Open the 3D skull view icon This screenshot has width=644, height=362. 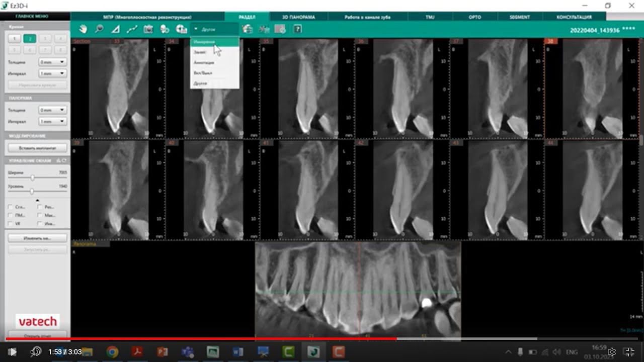[165, 29]
